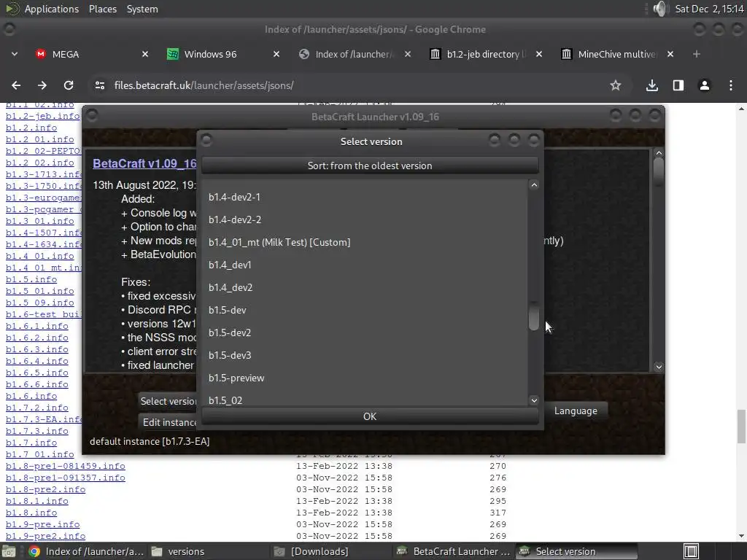Close the Windows 96 tab

[x=276, y=54]
